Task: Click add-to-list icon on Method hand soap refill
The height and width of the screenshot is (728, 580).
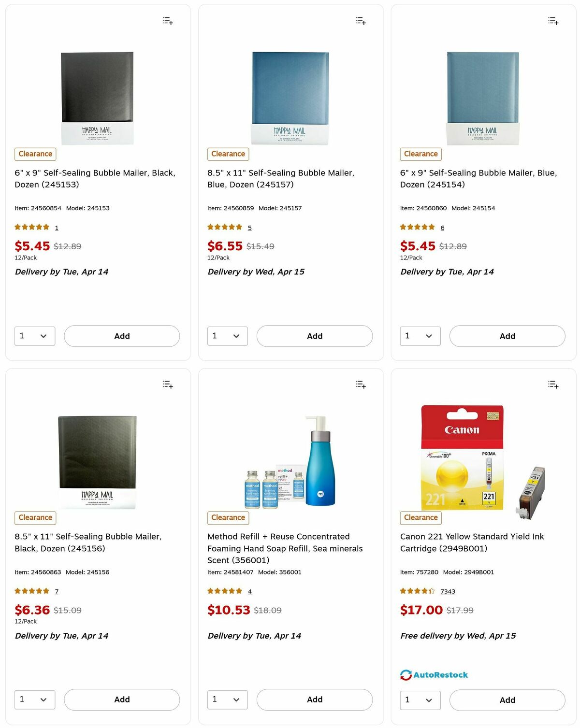Action: tap(360, 384)
